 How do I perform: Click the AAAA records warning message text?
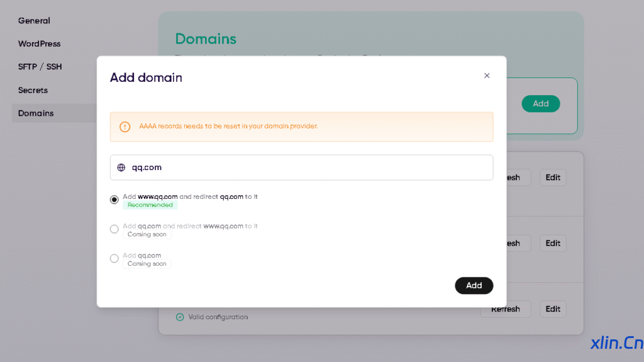[228, 127]
